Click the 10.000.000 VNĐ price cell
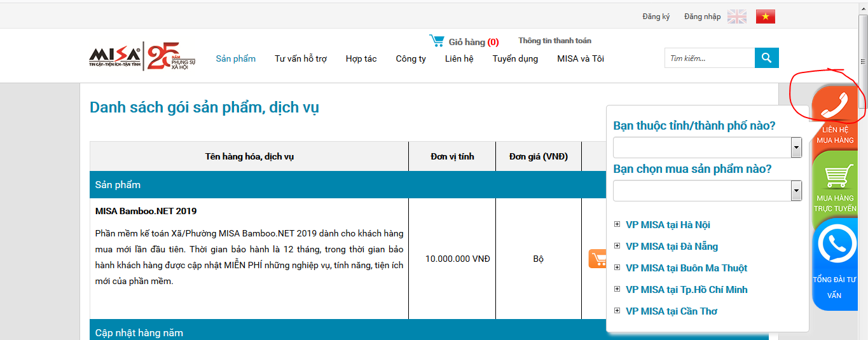Image resolution: width=868 pixels, height=340 pixels. point(452,259)
